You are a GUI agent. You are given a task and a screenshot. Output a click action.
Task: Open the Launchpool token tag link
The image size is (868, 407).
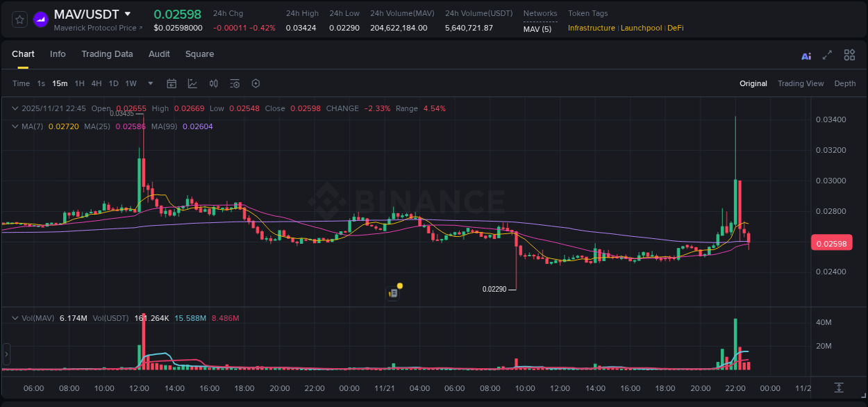click(641, 28)
